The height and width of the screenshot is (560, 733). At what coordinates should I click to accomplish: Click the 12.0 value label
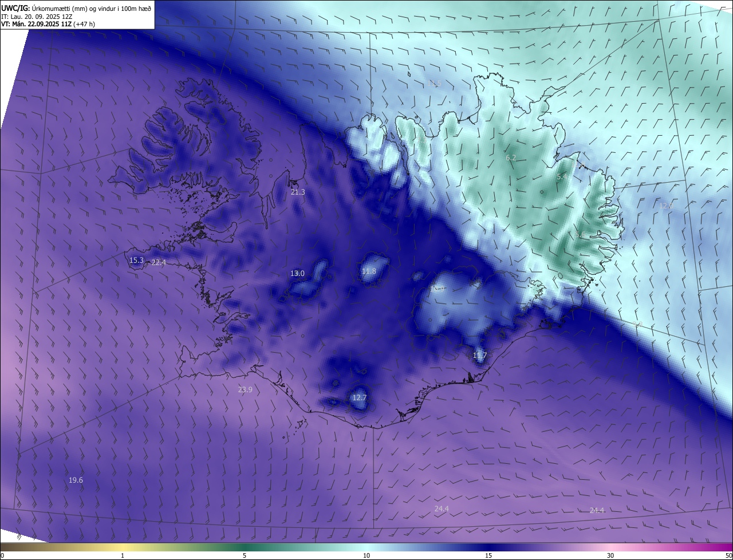point(665,206)
